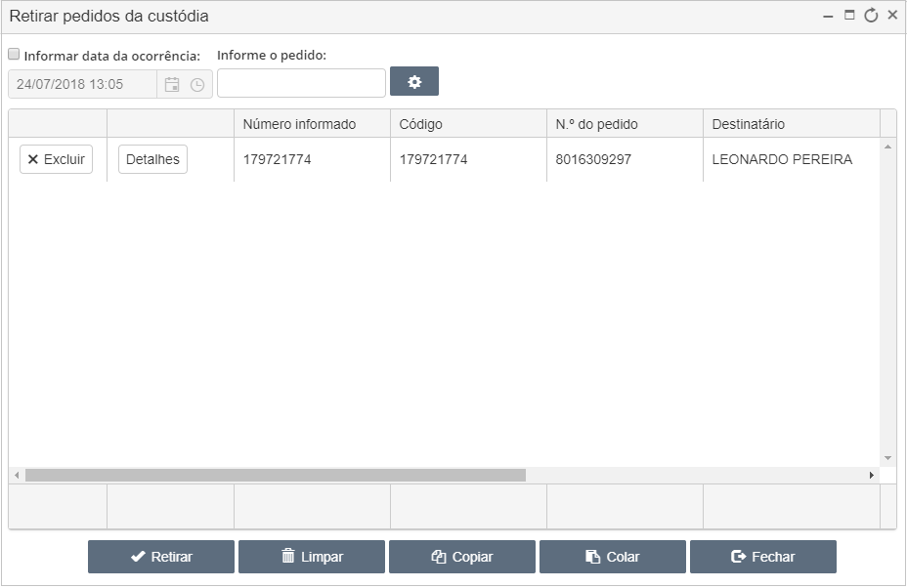This screenshot has height=588, width=907.
Task: Click the Colar paste button
Action: coord(613,557)
